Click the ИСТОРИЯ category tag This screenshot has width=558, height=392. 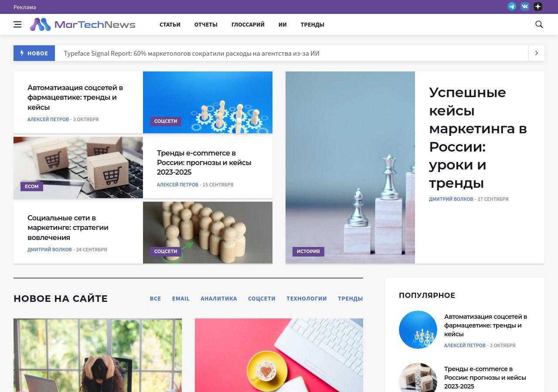click(308, 251)
